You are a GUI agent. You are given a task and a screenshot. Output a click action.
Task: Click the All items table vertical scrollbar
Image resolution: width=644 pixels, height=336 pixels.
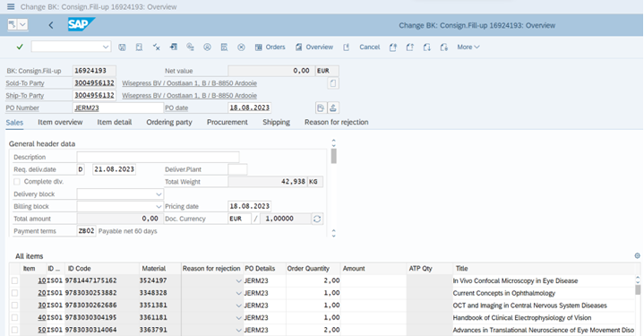click(638, 289)
